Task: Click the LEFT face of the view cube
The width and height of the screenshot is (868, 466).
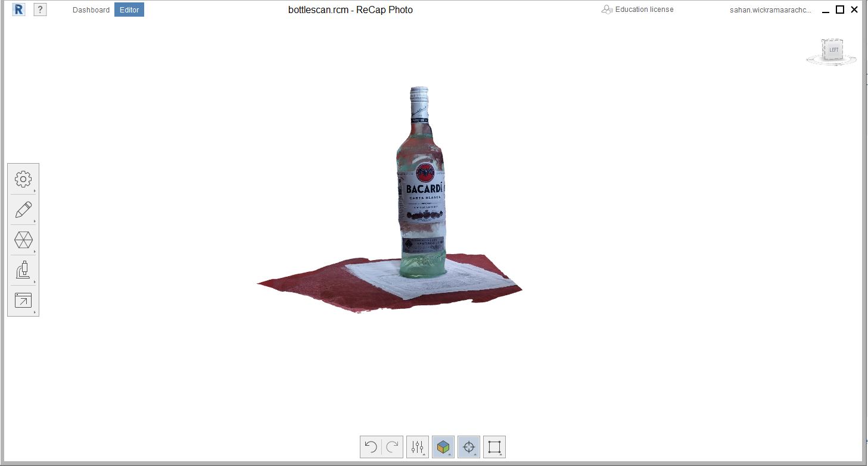Action: click(x=833, y=50)
